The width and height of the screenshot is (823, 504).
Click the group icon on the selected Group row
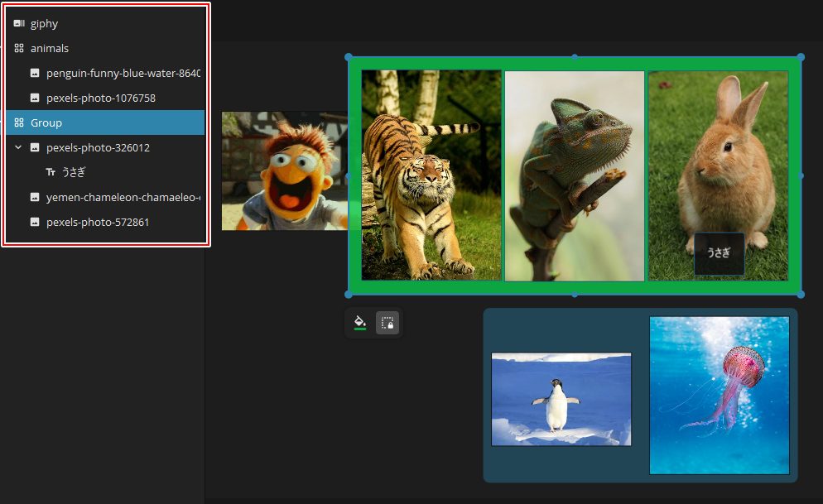click(x=19, y=122)
